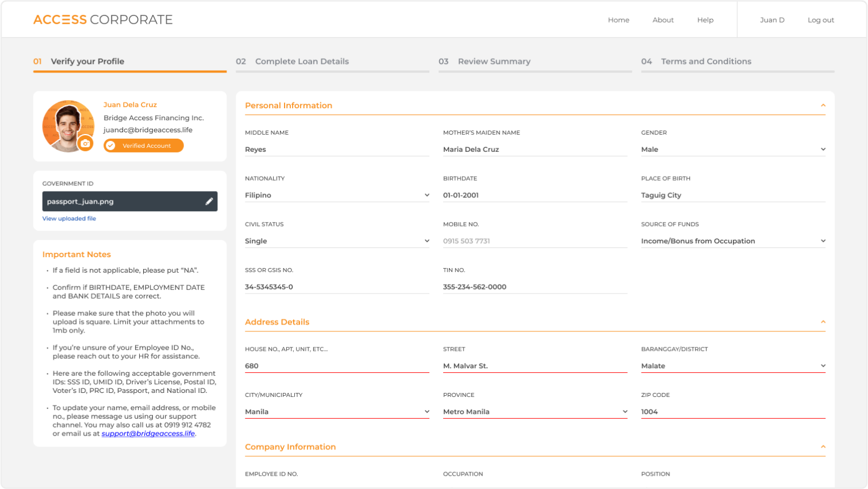Open the Source of Funds dropdown
The width and height of the screenshot is (868, 489).
[x=733, y=241]
